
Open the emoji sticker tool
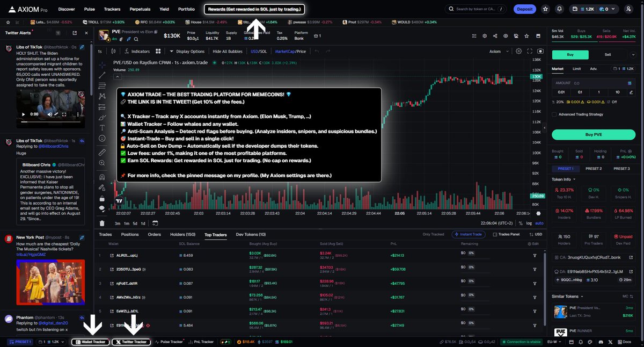point(102,139)
